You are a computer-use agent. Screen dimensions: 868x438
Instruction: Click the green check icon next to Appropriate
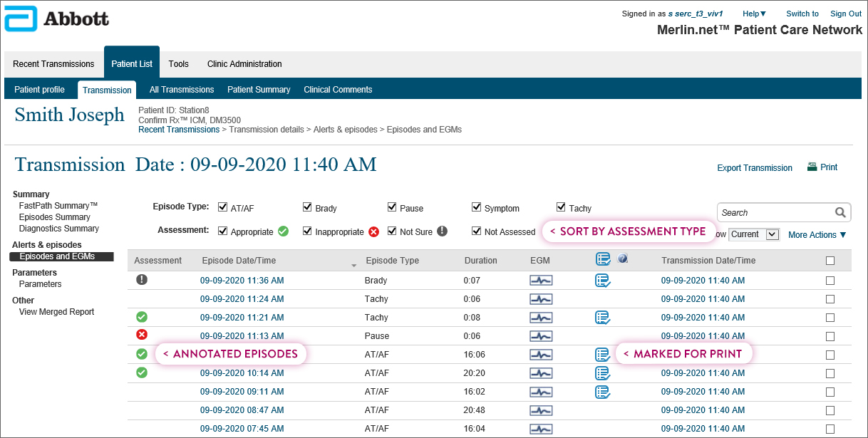[x=283, y=231]
